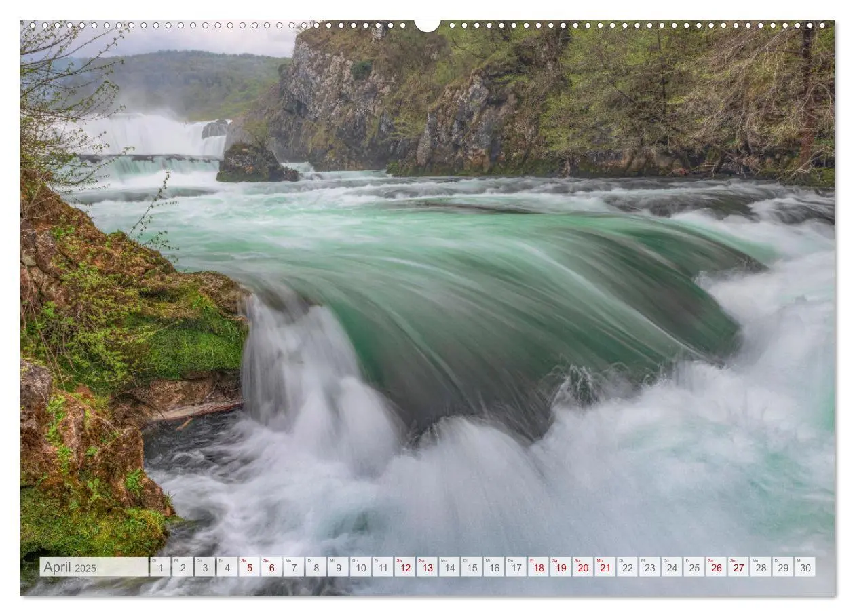The height and width of the screenshot is (616, 855).
Task: Select the red Sunday 6 cell
Action: coord(271,567)
